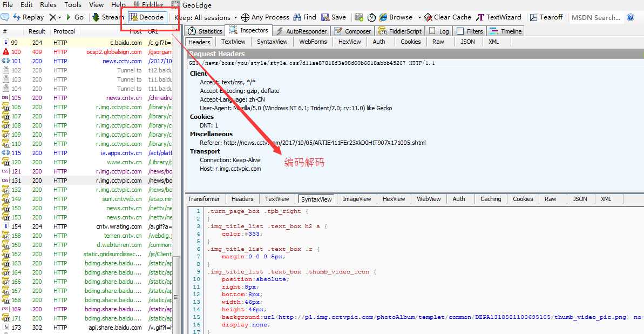The width and height of the screenshot is (644, 334).
Task: Click the Find binoculars button
Action: [305, 17]
